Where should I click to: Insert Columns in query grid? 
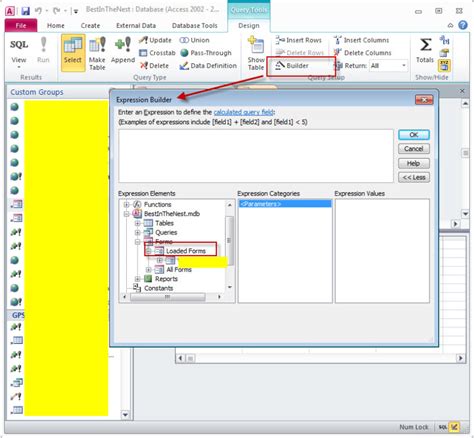click(361, 40)
